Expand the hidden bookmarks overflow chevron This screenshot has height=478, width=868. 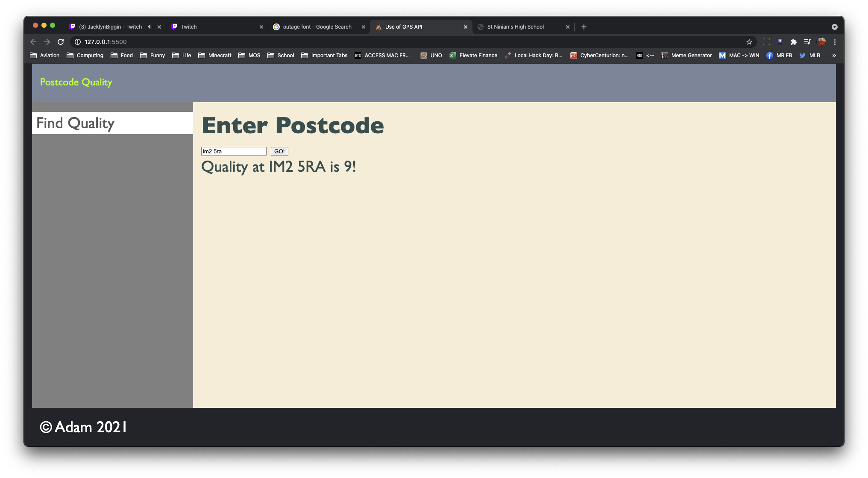[834, 56]
